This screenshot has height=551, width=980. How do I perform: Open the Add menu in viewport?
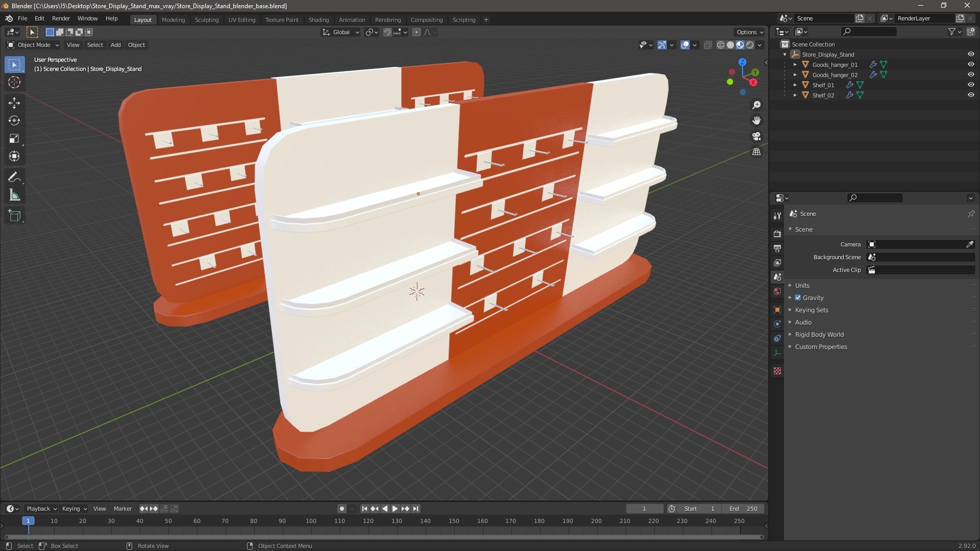(x=116, y=45)
